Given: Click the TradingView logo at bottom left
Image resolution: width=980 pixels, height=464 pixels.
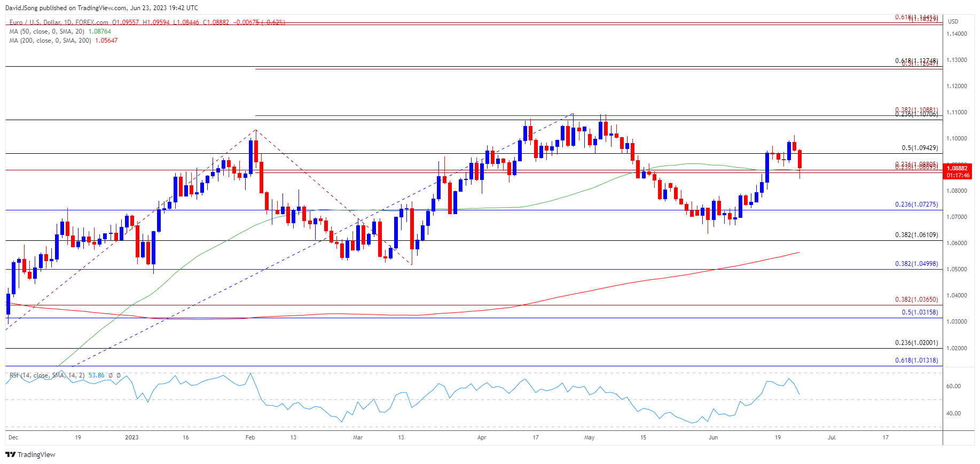Looking at the screenshot, I should (30, 454).
